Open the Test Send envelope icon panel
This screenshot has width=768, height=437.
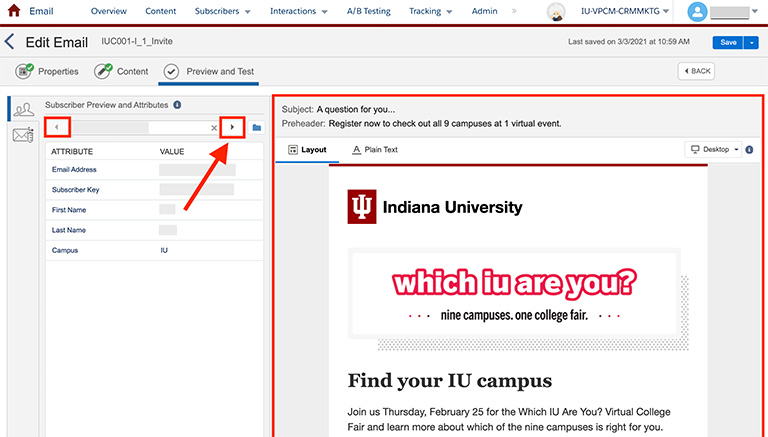pos(24,136)
